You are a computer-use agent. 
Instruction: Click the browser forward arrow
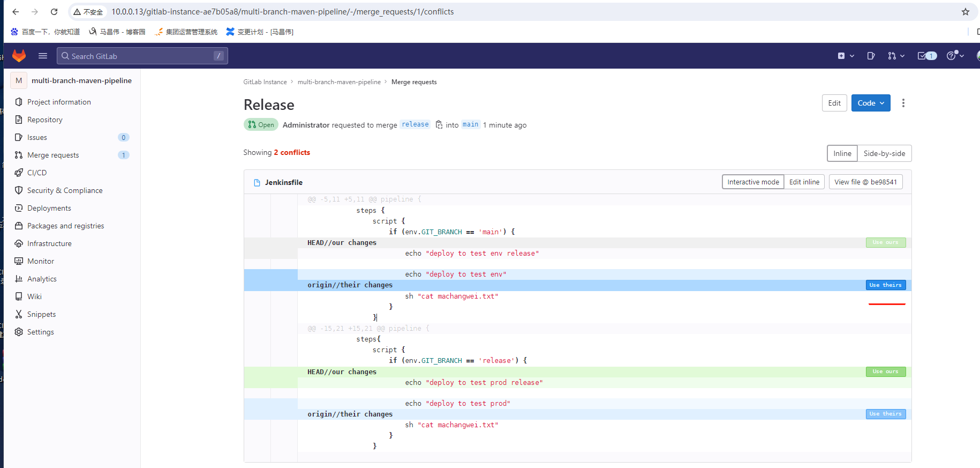click(35, 12)
